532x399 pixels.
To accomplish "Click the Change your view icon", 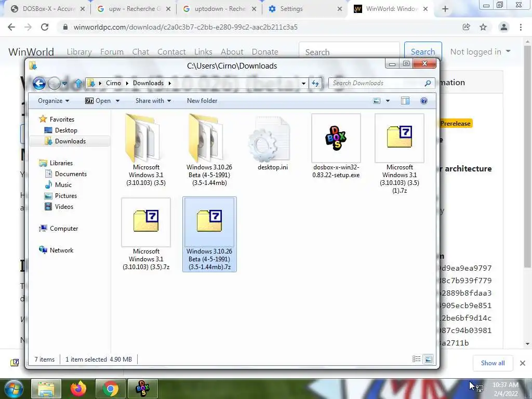I will click(x=377, y=101).
